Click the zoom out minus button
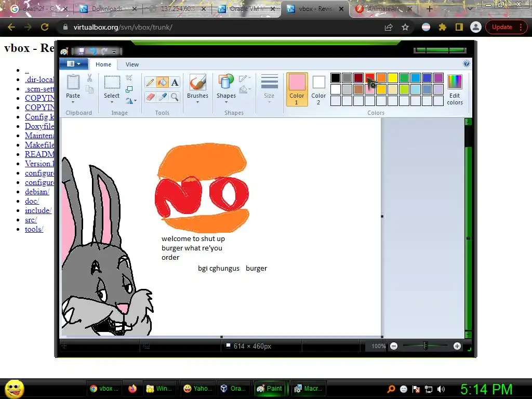 394,346
